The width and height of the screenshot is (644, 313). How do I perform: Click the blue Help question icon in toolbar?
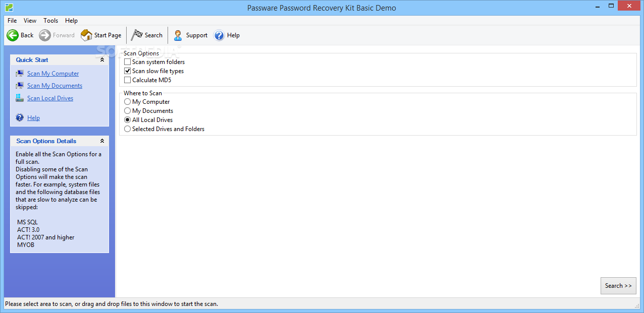219,35
